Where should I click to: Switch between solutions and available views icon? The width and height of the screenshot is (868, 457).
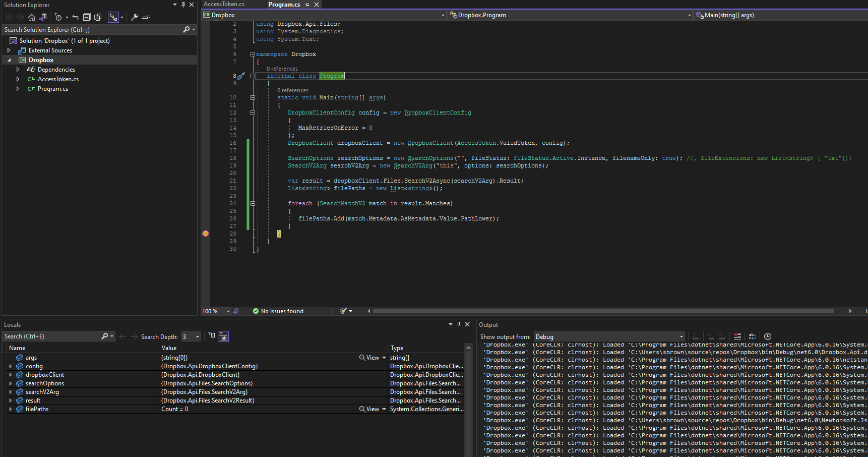point(43,17)
